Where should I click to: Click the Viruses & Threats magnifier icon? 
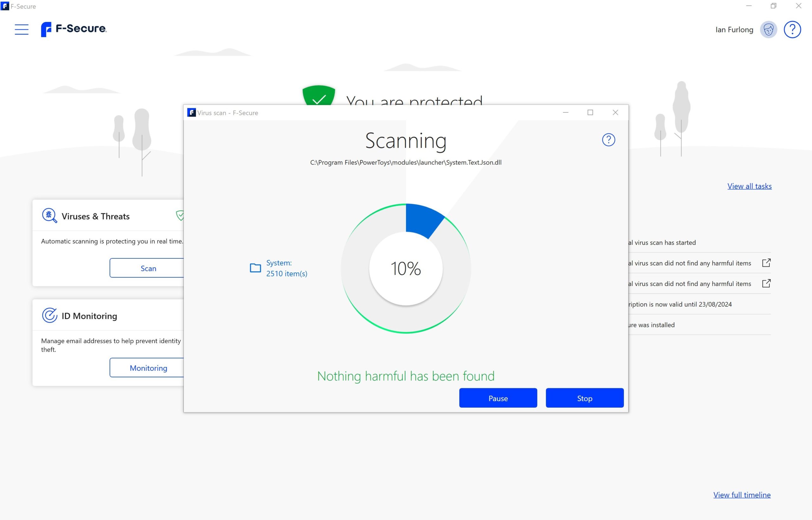(x=49, y=216)
